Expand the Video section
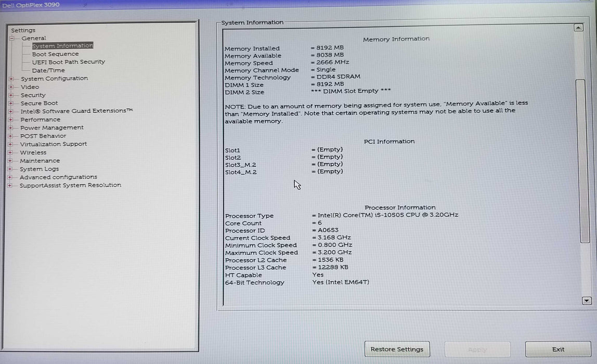597x364 pixels. [11, 86]
